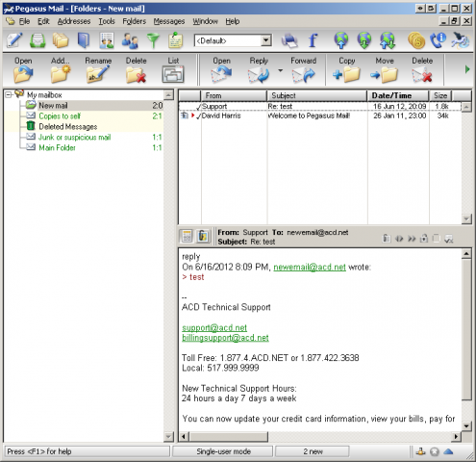This screenshot has height=462, width=476.
Task: Sort messages by Date/Time column header
Action: pos(398,95)
